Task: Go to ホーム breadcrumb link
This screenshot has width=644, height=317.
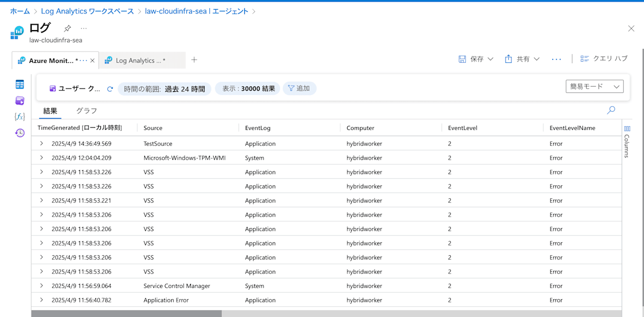Action: point(20,11)
